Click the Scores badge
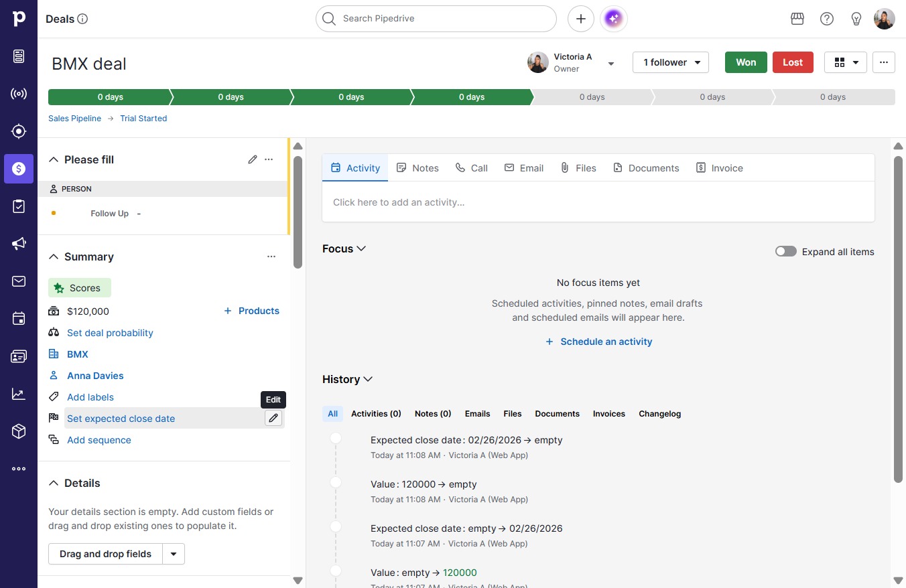Image resolution: width=906 pixels, height=588 pixels. (80, 288)
